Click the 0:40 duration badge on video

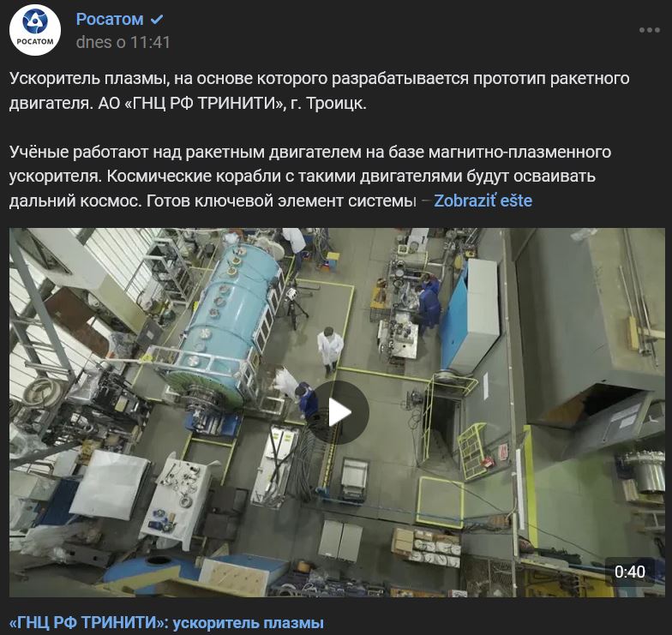(629, 572)
